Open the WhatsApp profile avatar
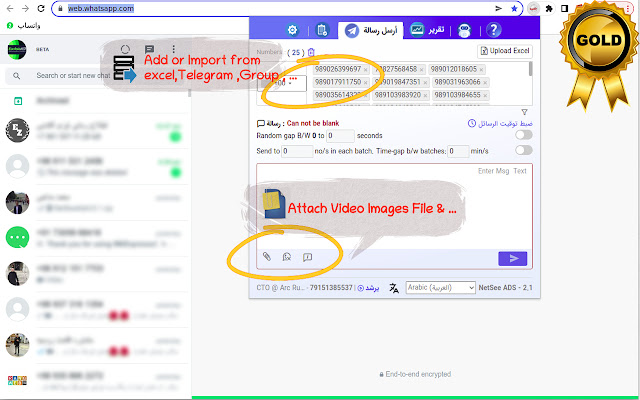Image resolution: width=640 pixels, height=400 pixels. [17, 50]
